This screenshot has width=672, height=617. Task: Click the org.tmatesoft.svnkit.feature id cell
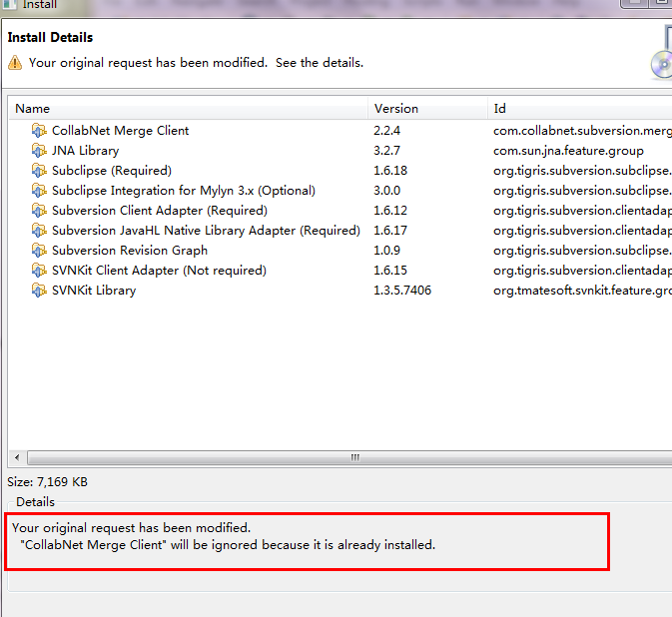[582, 291]
